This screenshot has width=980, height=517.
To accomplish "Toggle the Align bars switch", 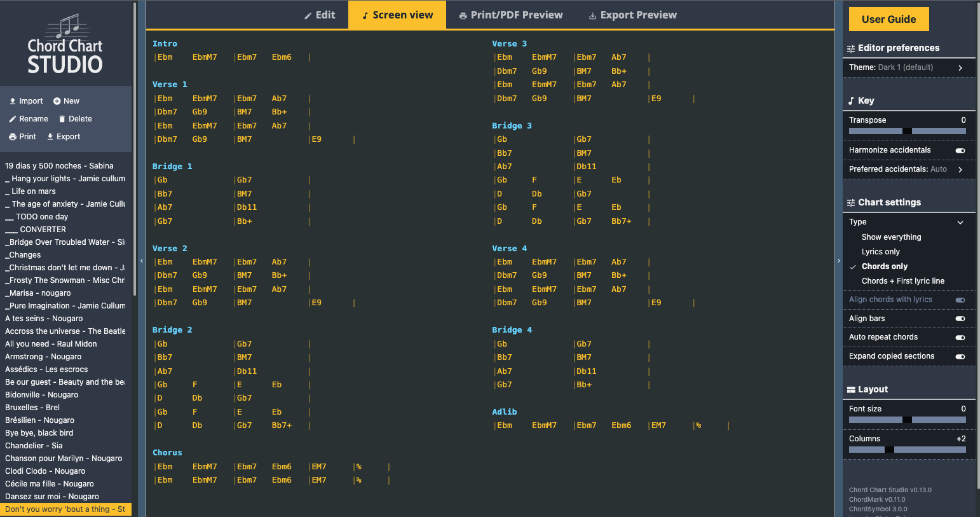I will click(960, 319).
